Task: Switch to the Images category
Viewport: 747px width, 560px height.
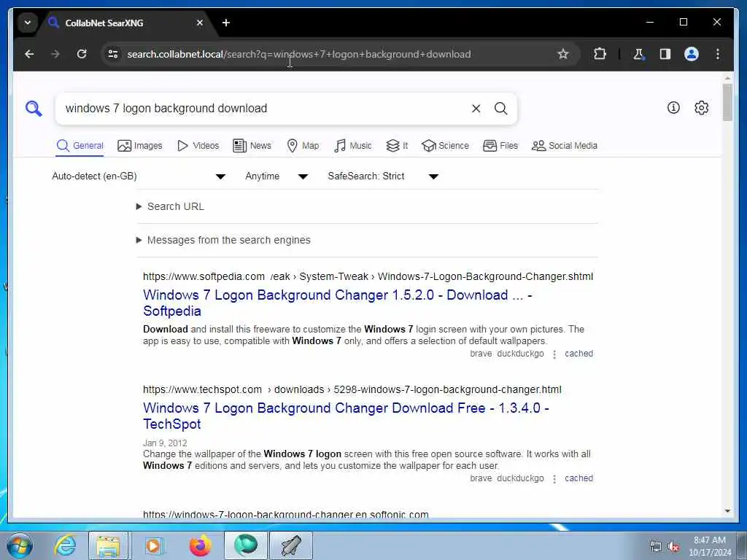Action: (x=139, y=146)
